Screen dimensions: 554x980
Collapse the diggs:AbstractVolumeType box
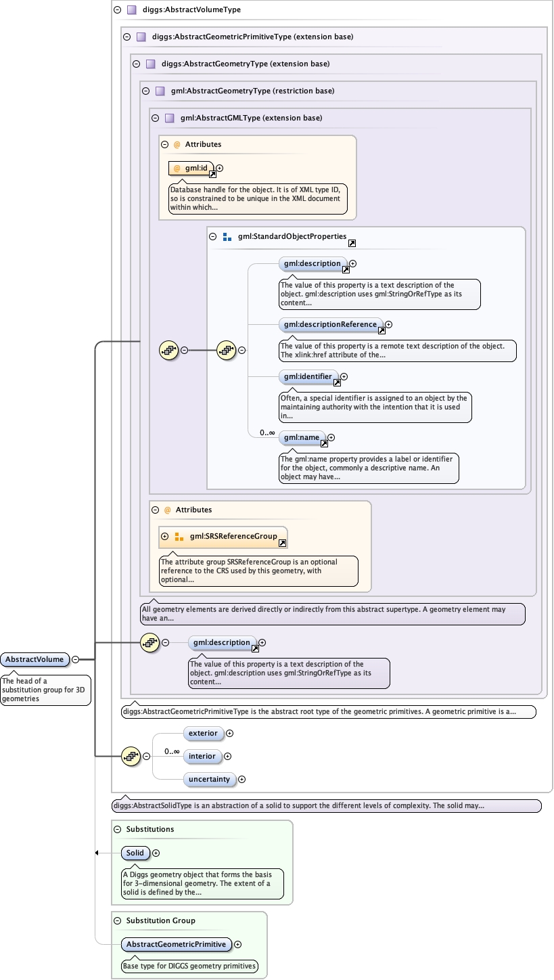coord(117,10)
